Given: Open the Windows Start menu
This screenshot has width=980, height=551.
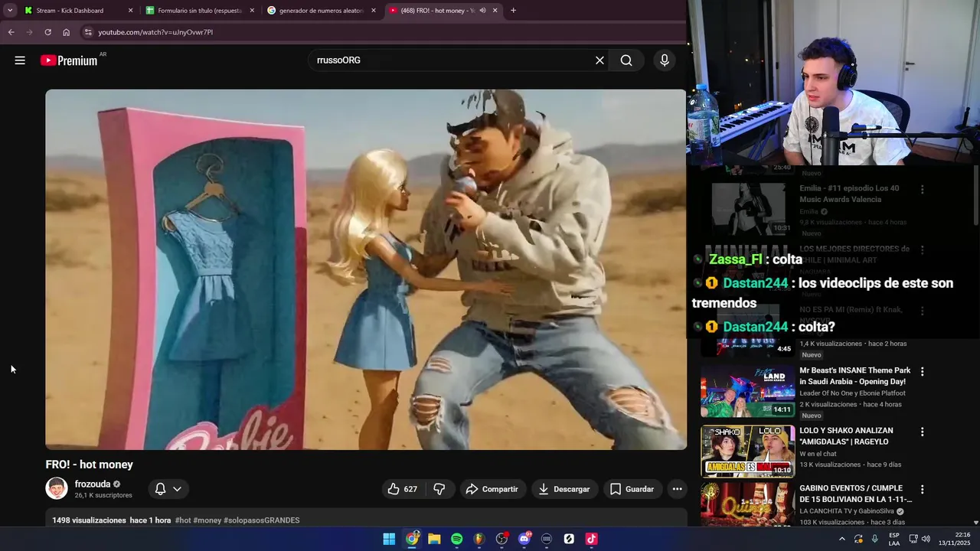Looking at the screenshot, I should click(x=389, y=539).
